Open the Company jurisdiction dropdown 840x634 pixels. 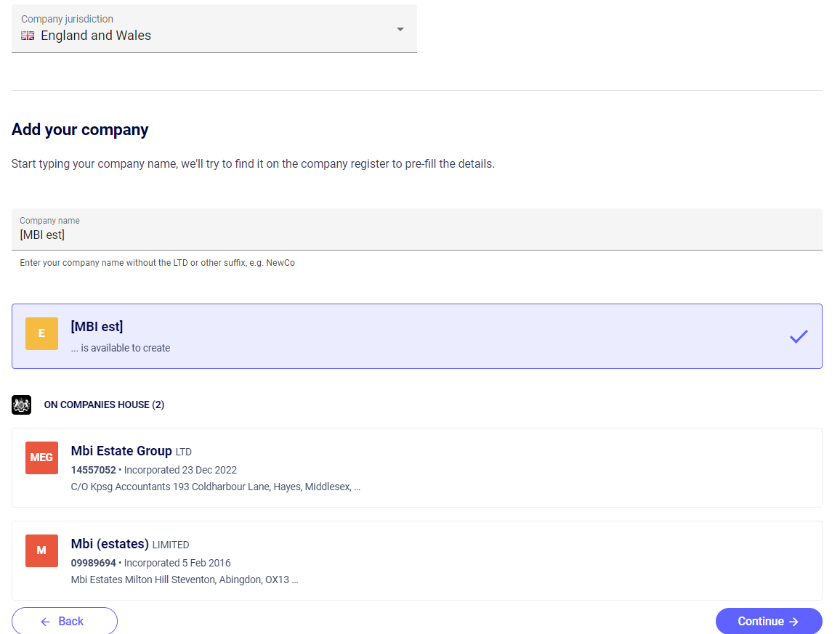click(x=214, y=29)
